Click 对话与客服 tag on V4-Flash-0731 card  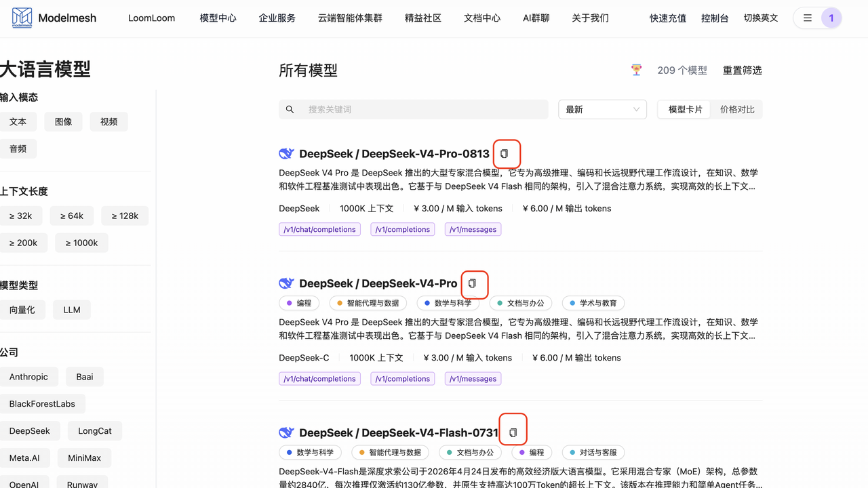(593, 452)
